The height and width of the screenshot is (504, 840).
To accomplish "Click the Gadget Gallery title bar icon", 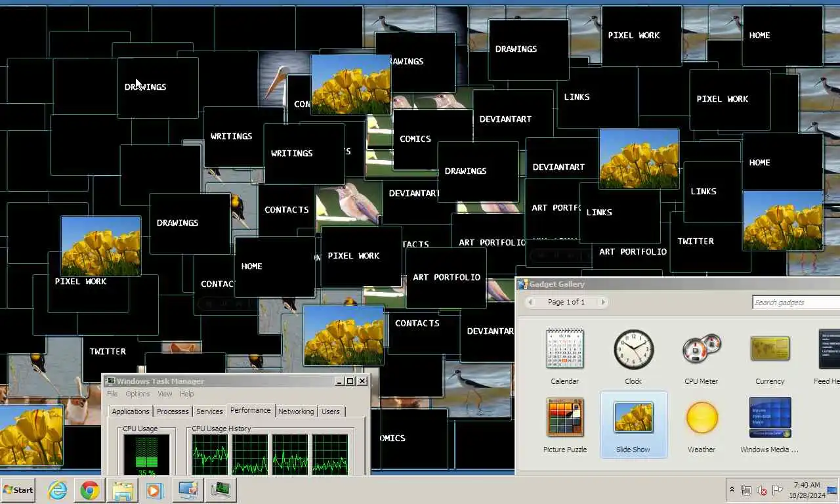I will tap(522, 284).
